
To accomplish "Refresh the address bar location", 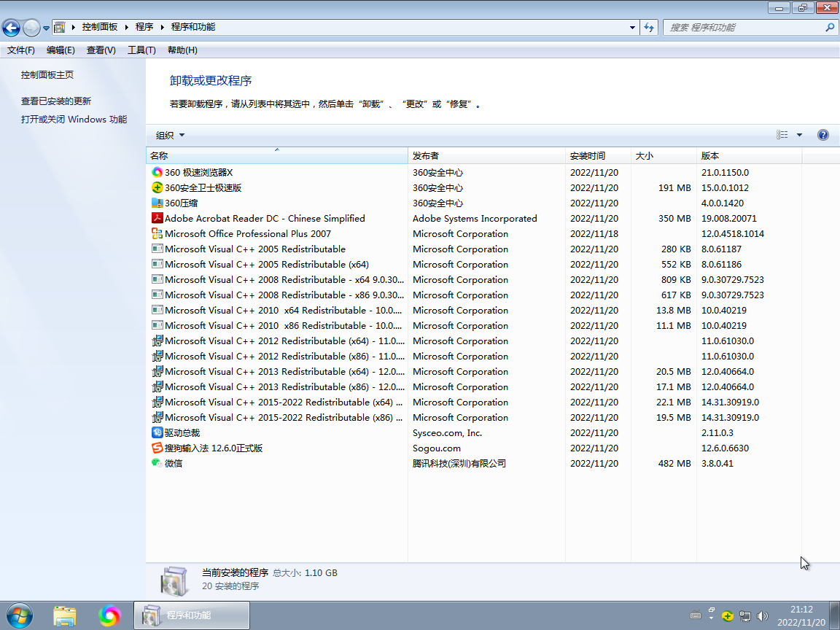I will pos(649,27).
